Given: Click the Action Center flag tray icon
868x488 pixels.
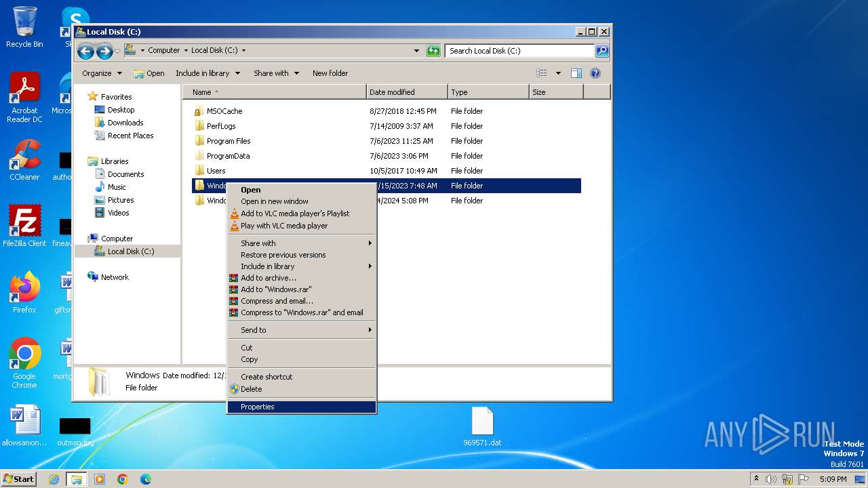Looking at the screenshot, I should [x=804, y=479].
